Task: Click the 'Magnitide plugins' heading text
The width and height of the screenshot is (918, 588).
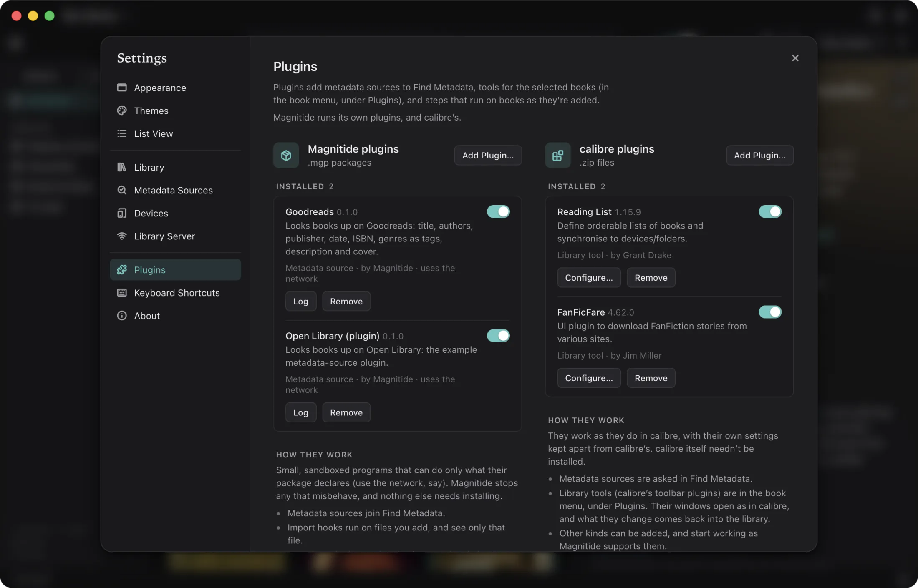Action: point(353,149)
